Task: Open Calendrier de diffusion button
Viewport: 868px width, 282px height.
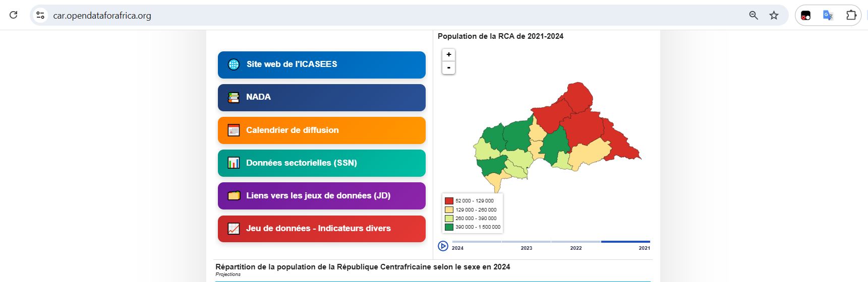Action: (x=322, y=130)
